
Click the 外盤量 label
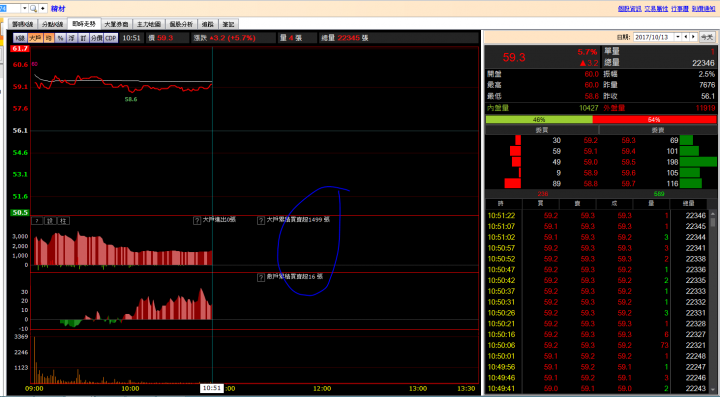click(x=613, y=108)
